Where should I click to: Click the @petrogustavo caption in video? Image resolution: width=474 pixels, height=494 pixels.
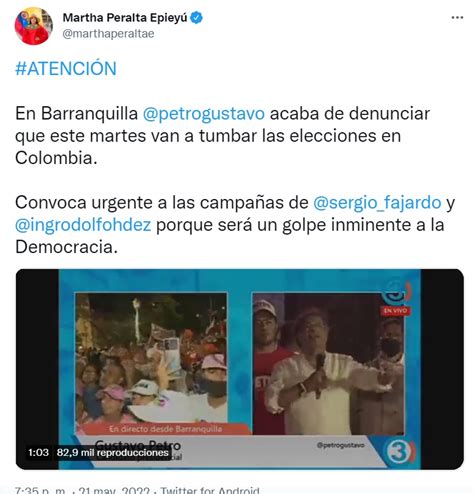point(340,445)
